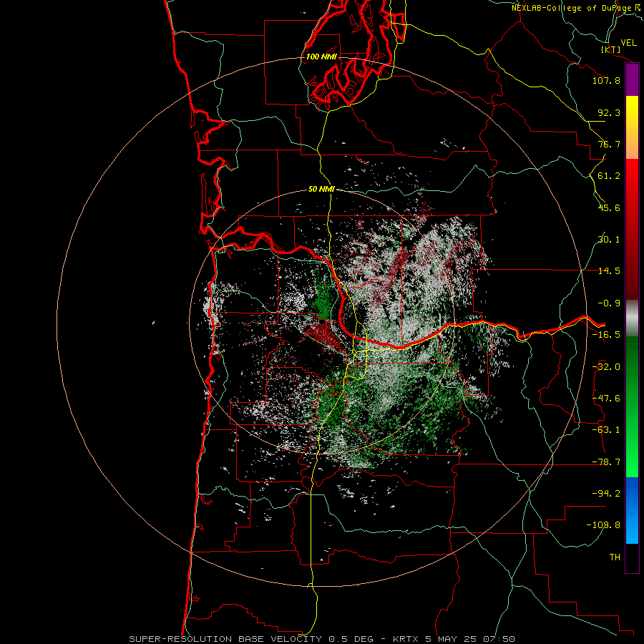Click the -16.5 legend value
This screenshot has width=644, height=644.
[x=606, y=335]
